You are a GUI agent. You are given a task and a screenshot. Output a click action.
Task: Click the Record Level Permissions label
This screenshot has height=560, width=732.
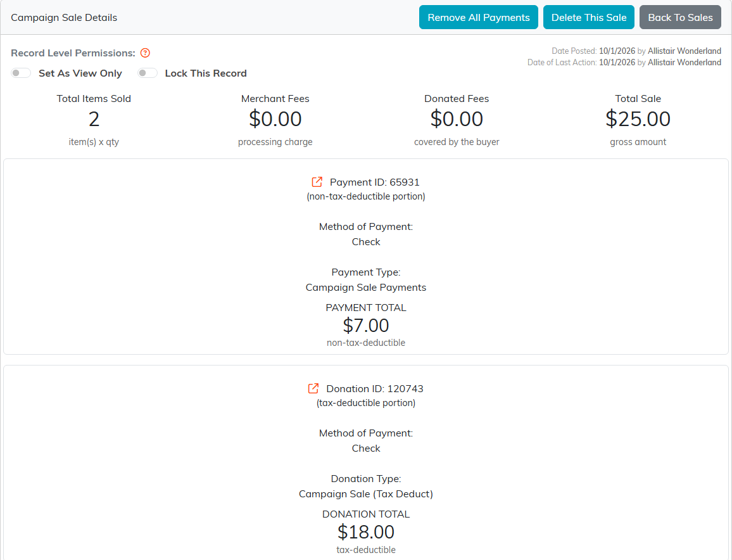tap(73, 53)
